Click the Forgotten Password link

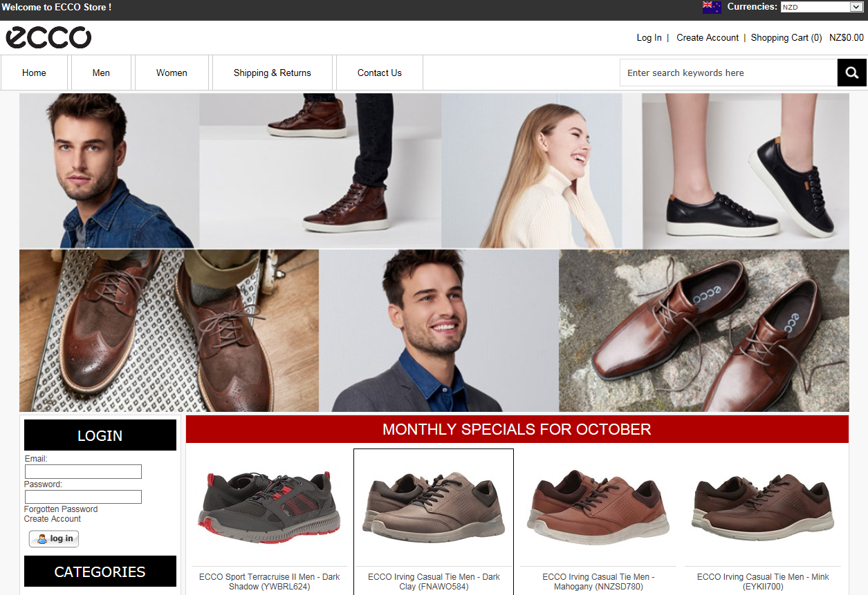61,509
